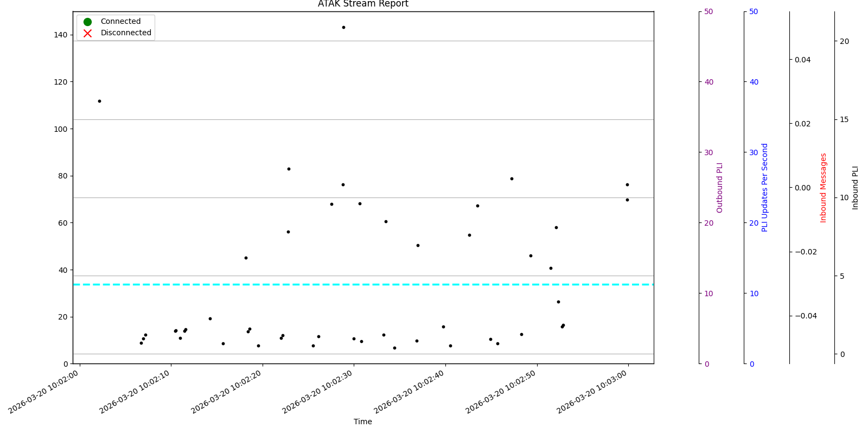This screenshot has height=434, width=868.
Task: Click the blue 30 tick on PLI Updates axis
Action: pos(754,152)
